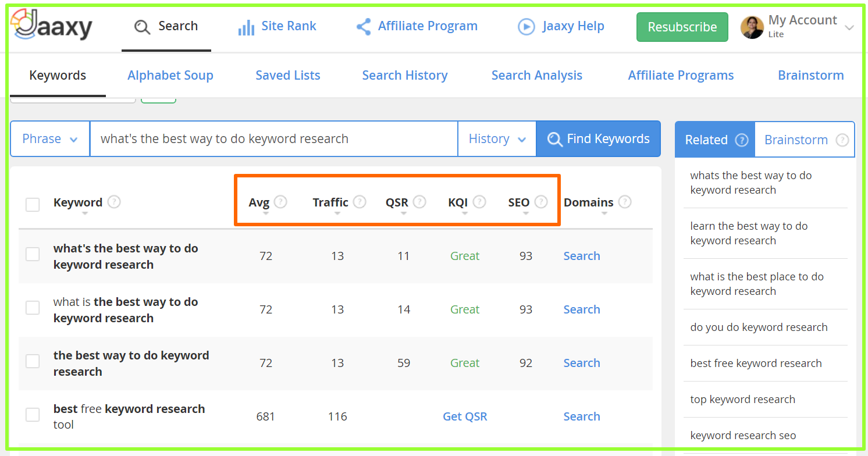Click related term "top keyword research"
The image size is (868, 456).
742,399
